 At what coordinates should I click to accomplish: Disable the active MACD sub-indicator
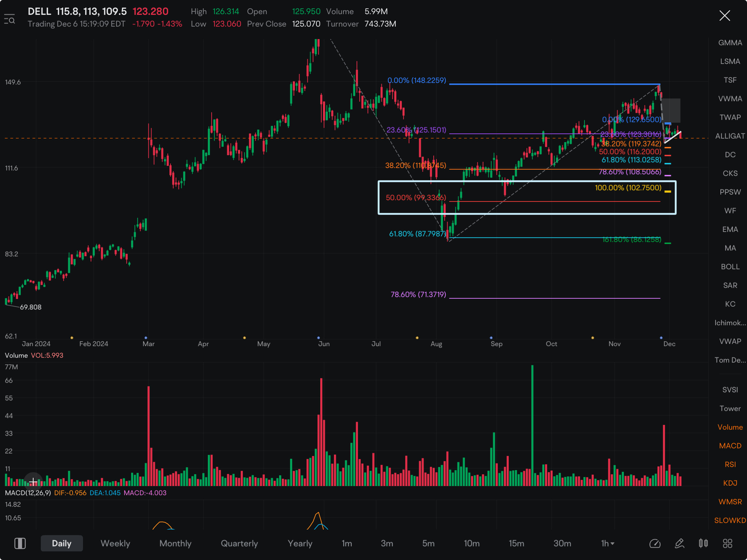coord(730,446)
